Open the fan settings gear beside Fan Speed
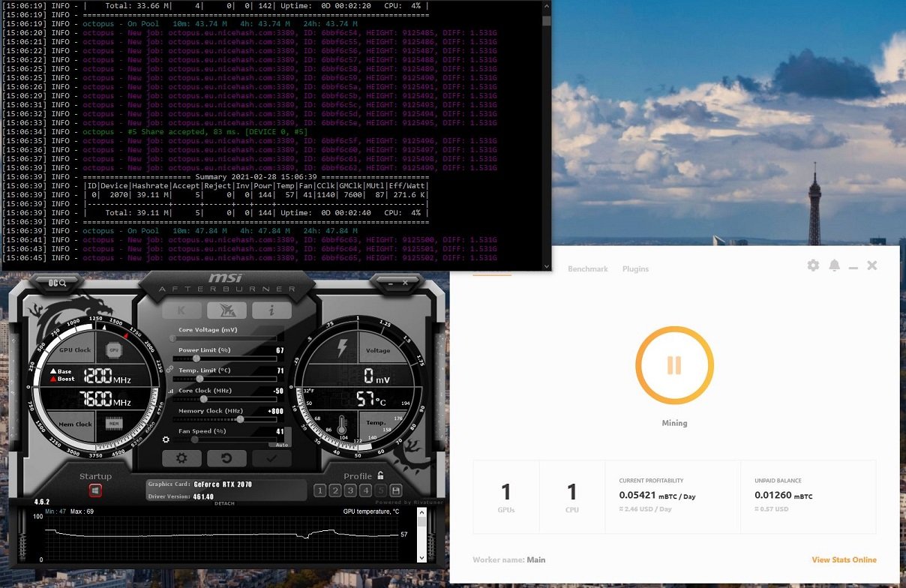 pyautogui.click(x=166, y=440)
